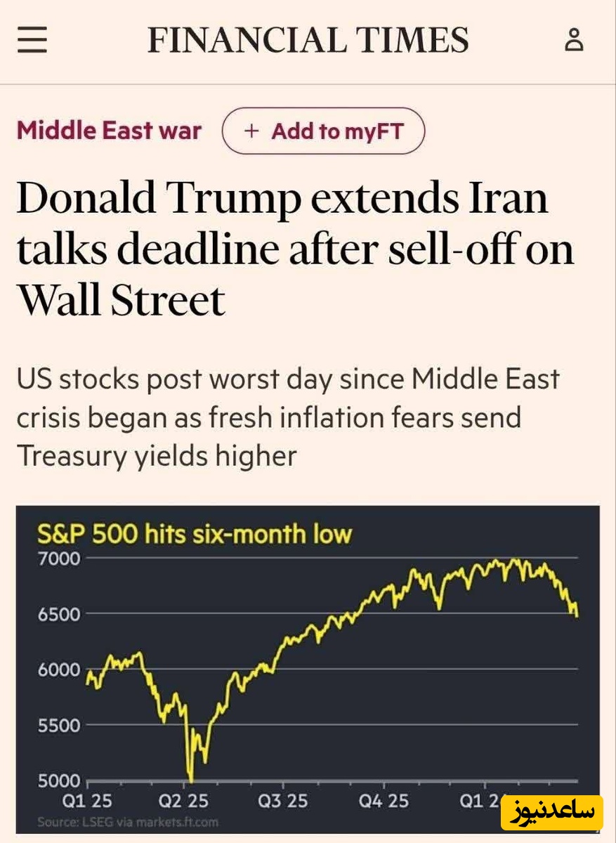
Task: Open the hamburger navigation menu
Action: coord(32,40)
